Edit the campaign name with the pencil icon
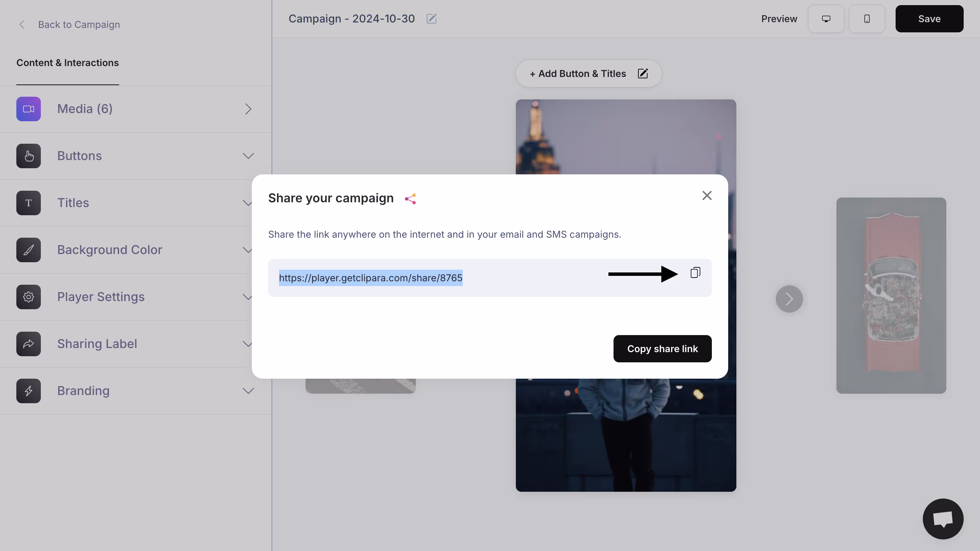Screen dimensions: 980x551 coord(431,19)
